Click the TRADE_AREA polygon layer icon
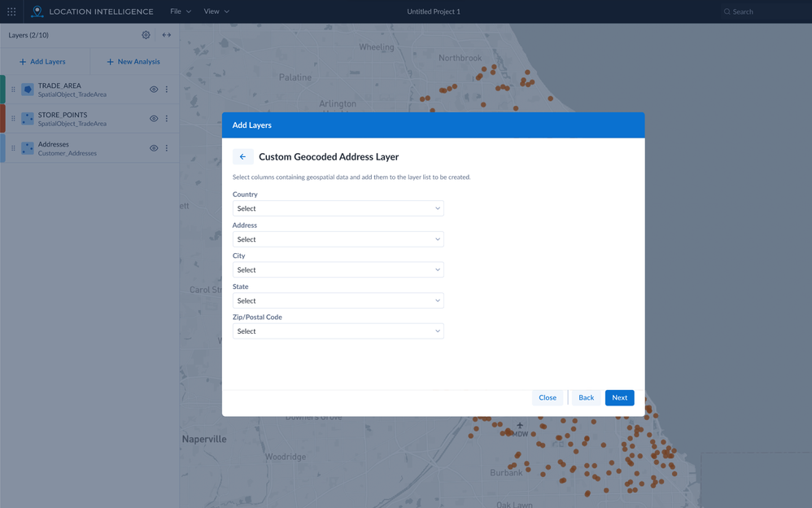The image size is (812, 508). point(27,89)
